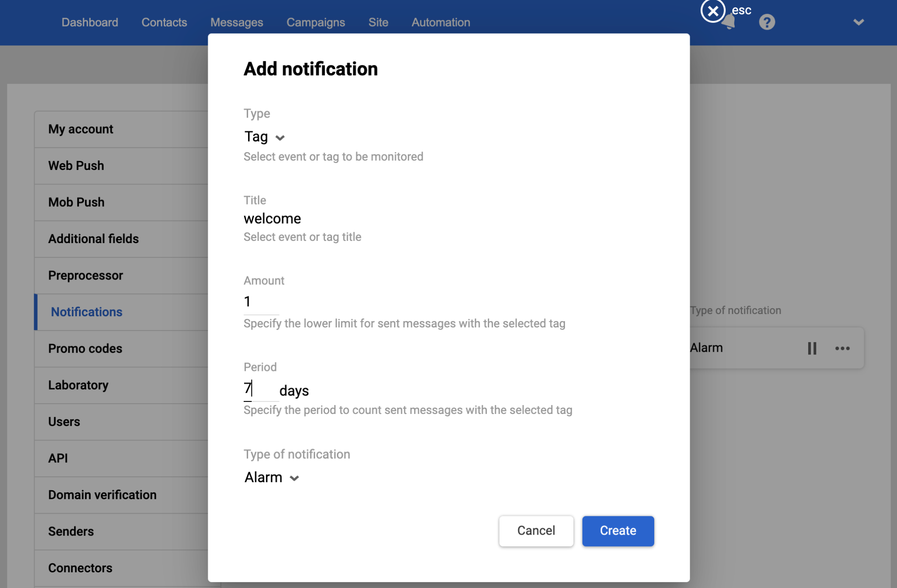Select Promo codes in the sidebar
The width and height of the screenshot is (897, 588).
85,348
